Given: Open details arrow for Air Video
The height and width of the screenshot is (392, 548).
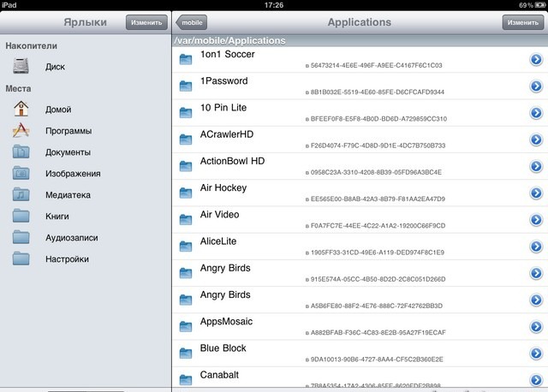Looking at the screenshot, I should click(536, 220).
